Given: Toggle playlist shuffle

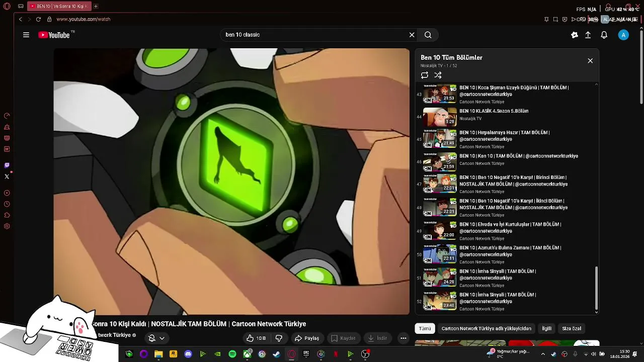Looking at the screenshot, I should [438, 75].
